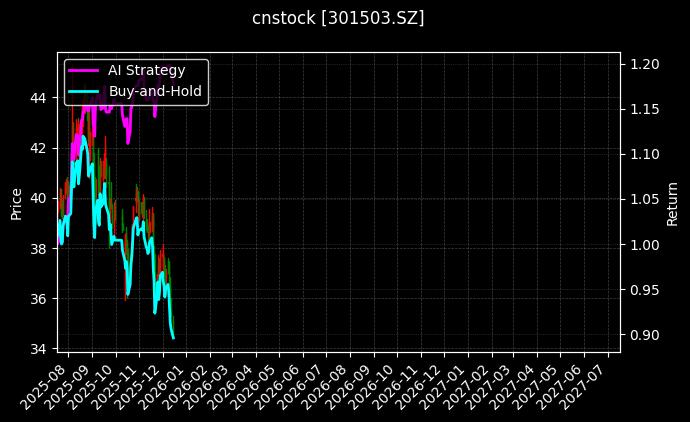
Task: Click the cyan Buy-and-Hold legend line
Action: (x=84, y=92)
